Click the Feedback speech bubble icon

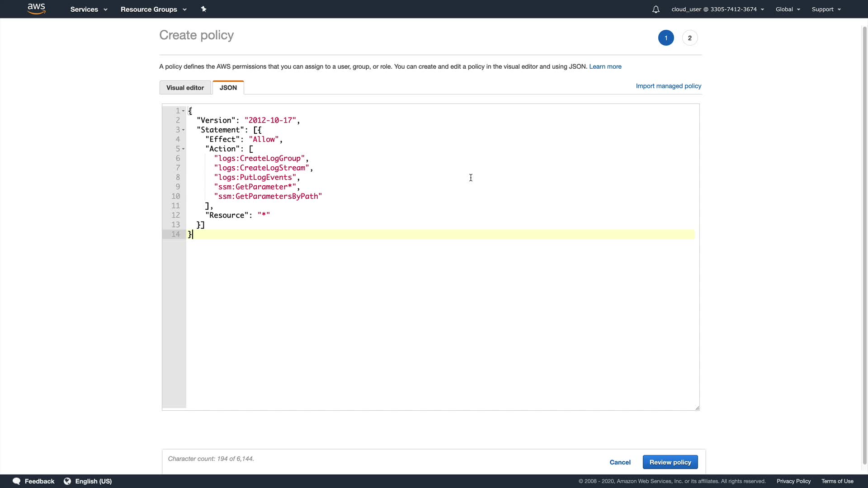tap(17, 481)
